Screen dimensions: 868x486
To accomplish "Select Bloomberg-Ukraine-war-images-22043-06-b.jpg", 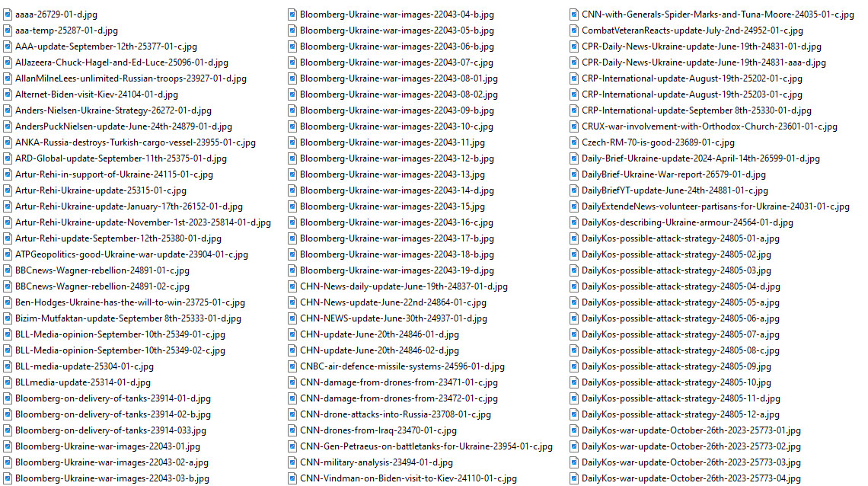I will pyautogui.click(x=397, y=46).
